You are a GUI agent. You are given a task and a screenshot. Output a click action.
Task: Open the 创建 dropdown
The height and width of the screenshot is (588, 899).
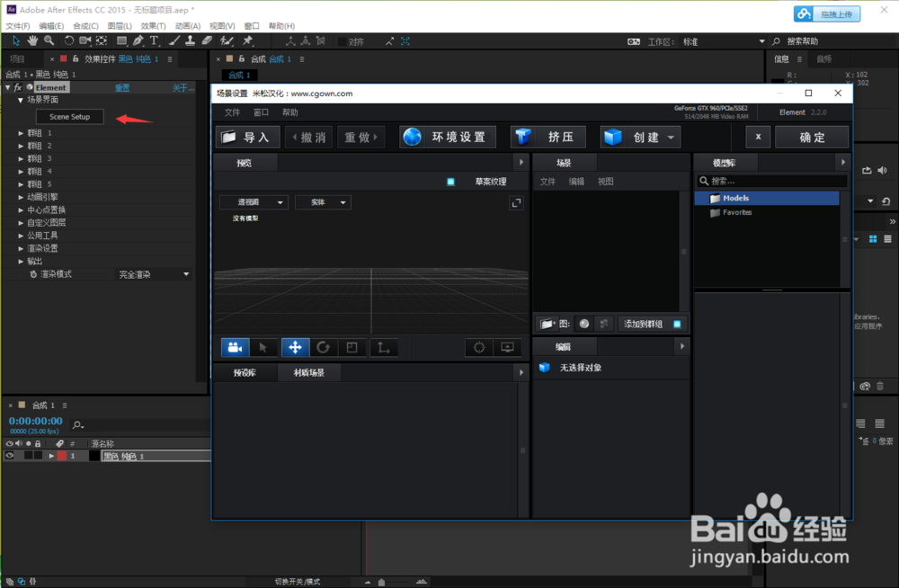click(x=640, y=137)
